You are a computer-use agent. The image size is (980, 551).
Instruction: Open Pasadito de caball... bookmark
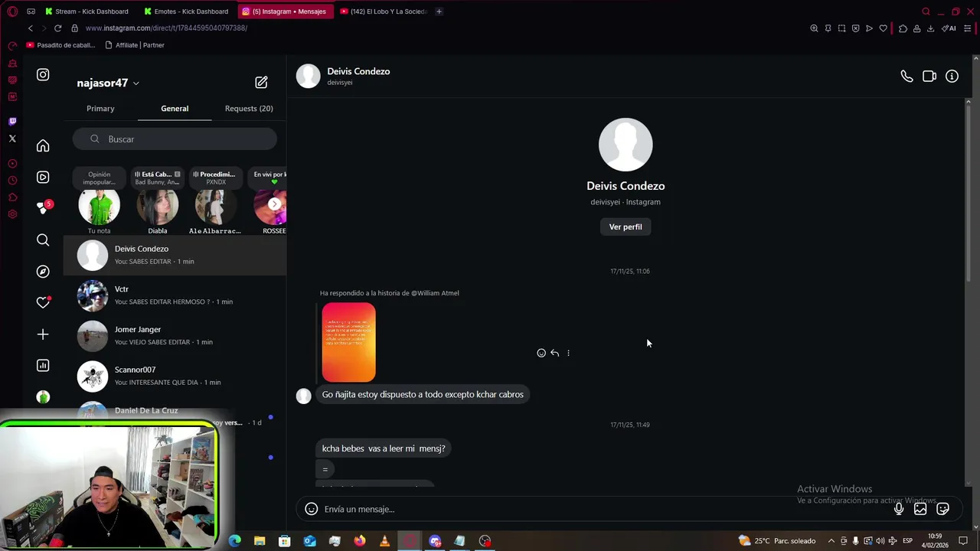(x=60, y=45)
